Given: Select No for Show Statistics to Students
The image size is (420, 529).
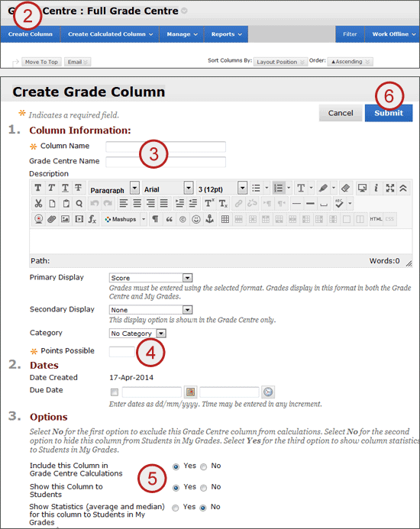Looking at the screenshot, I should 203,508.
